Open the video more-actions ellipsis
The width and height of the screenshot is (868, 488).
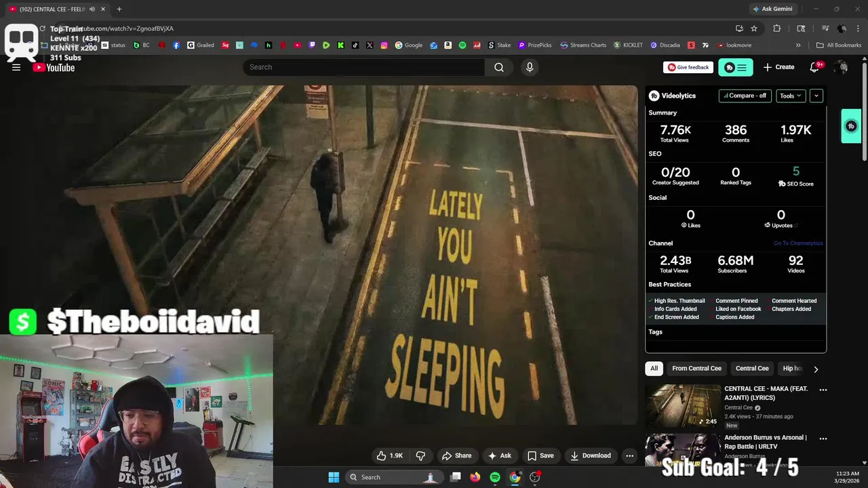[629, 455]
